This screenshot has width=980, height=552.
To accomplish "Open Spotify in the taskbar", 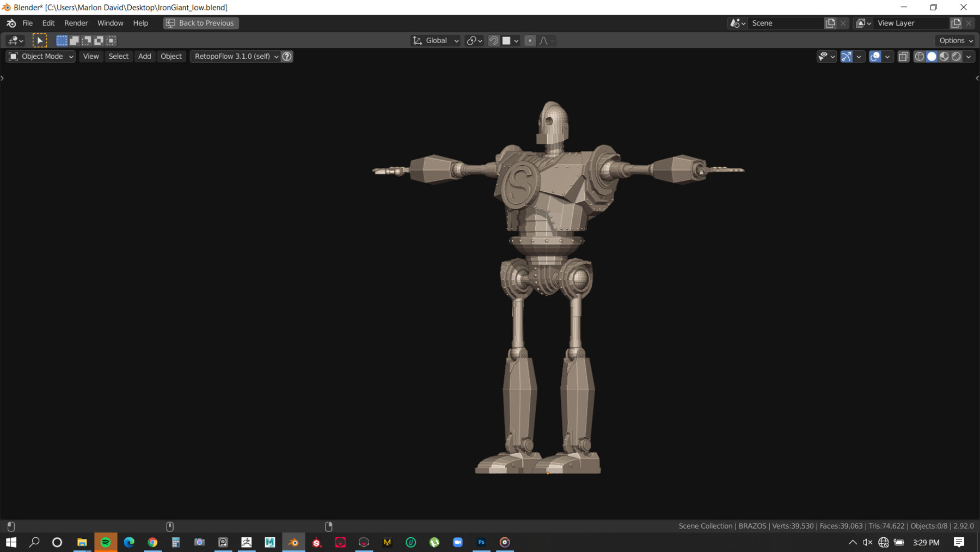I will point(106,542).
